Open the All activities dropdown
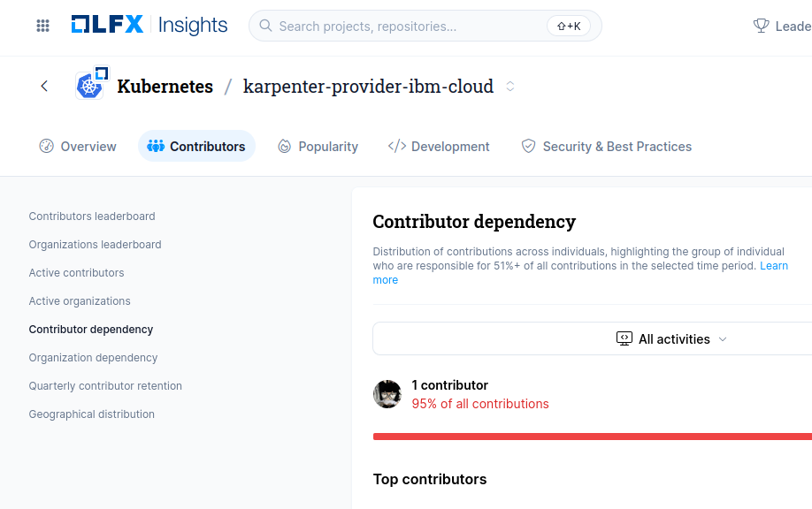The image size is (812, 509). pos(672,338)
